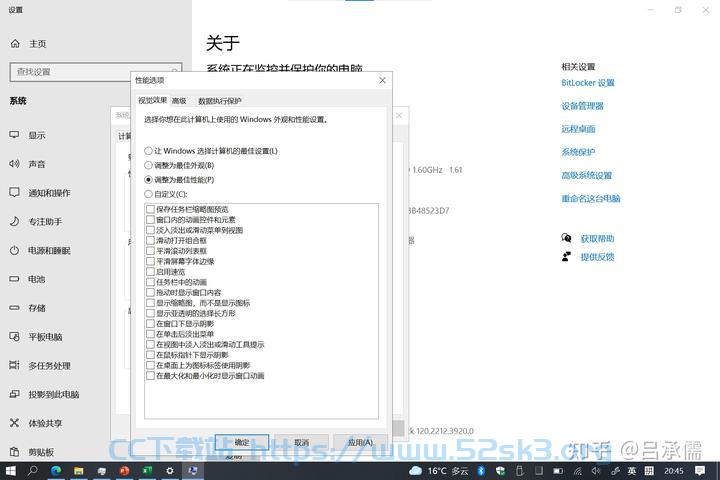Screen dimensions: 720x480
Task: Check 任务栏中的动画
Action: click(150, 282)
